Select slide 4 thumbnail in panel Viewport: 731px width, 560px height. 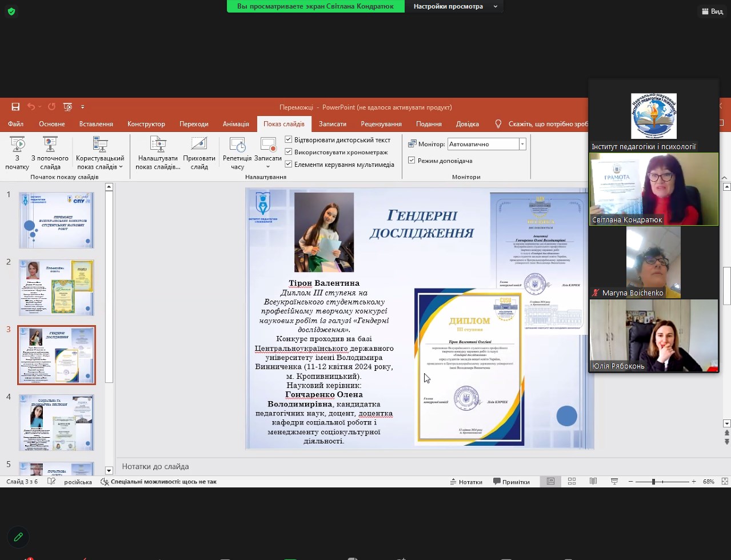coord(57,423)
